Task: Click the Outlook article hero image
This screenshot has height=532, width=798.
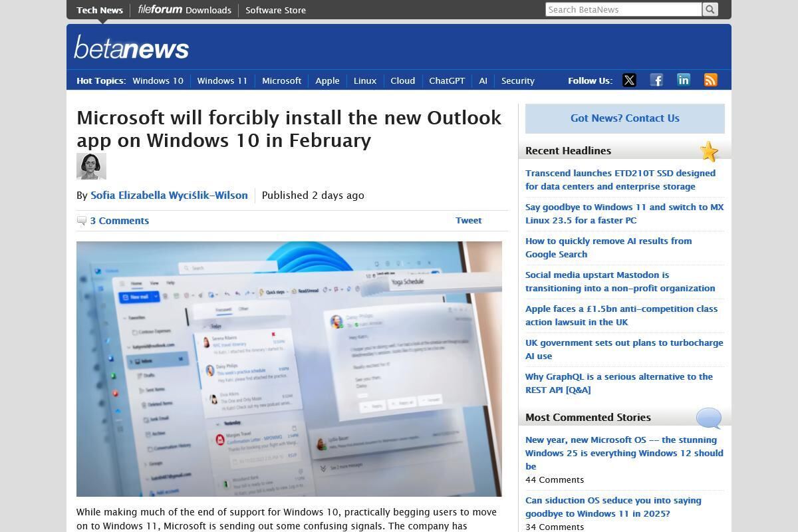Action: tap(289, 369)
